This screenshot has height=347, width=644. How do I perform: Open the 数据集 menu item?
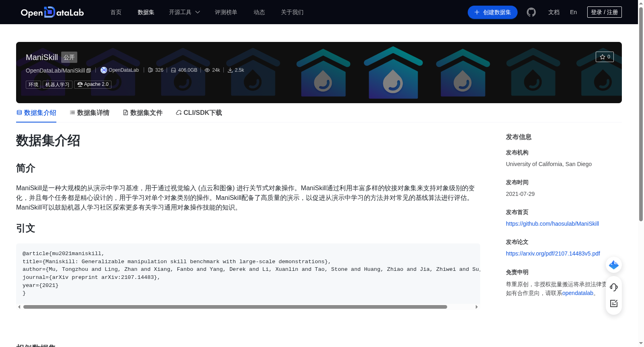pos(146,12)
